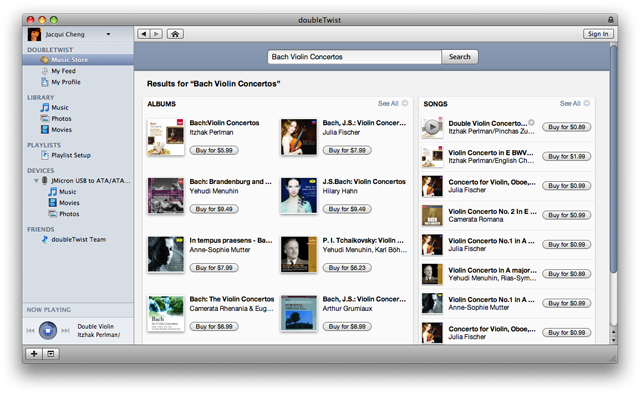
Task: Open doubleTwist Team friend
Action: click(x=78, y=239)
